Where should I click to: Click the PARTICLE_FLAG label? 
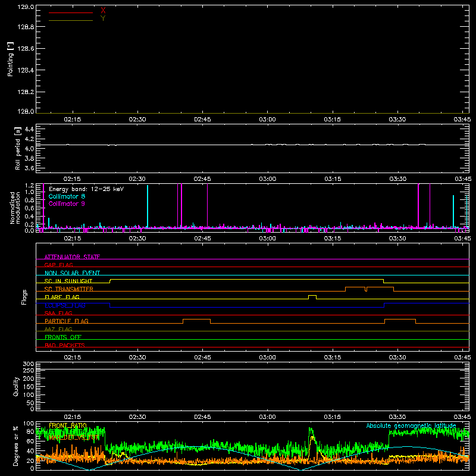(67, 321)
